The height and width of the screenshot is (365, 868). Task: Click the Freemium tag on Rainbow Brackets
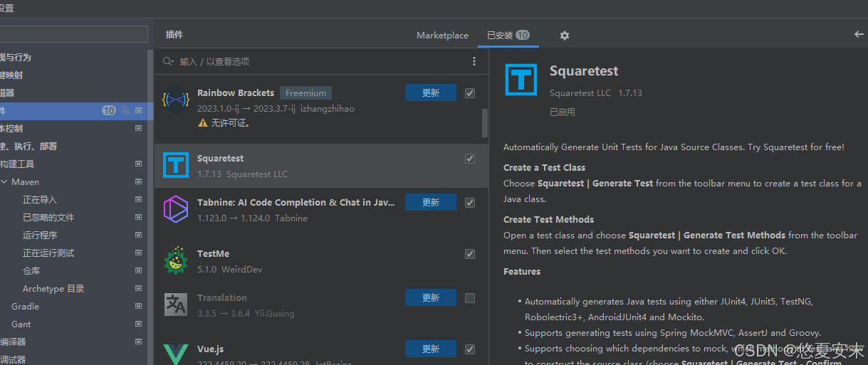305,93
